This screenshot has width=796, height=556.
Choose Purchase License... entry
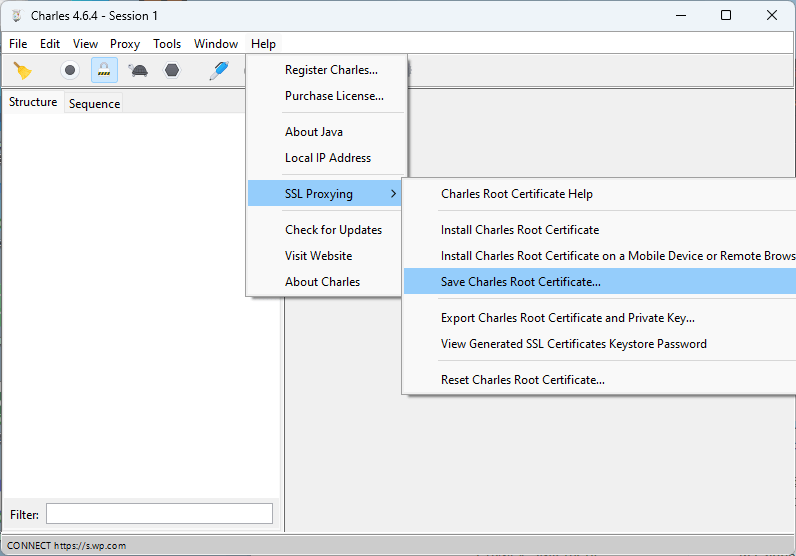coord(327,95)
